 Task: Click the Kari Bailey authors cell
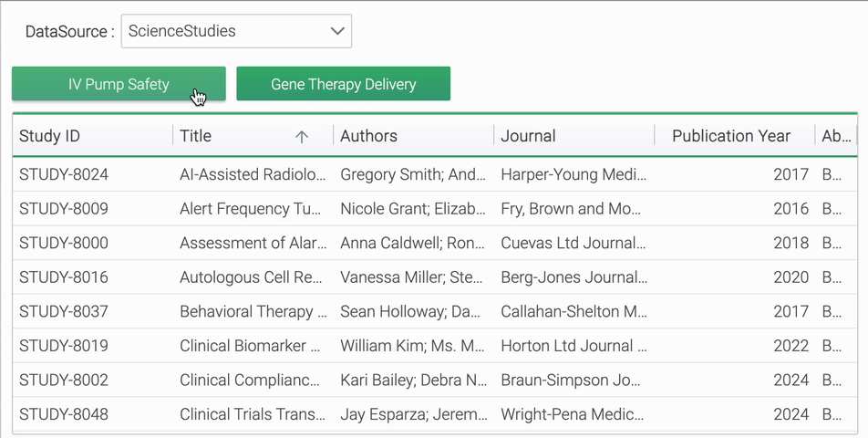[x=414, y=381]
